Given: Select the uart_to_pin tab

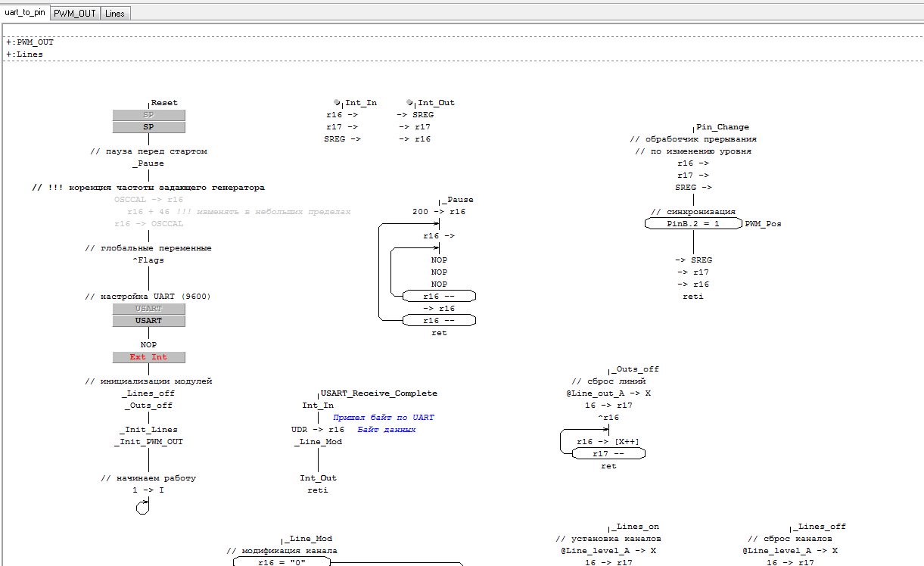Looking at the screenshot, I should pyautogui.click(x=25, y=13).
